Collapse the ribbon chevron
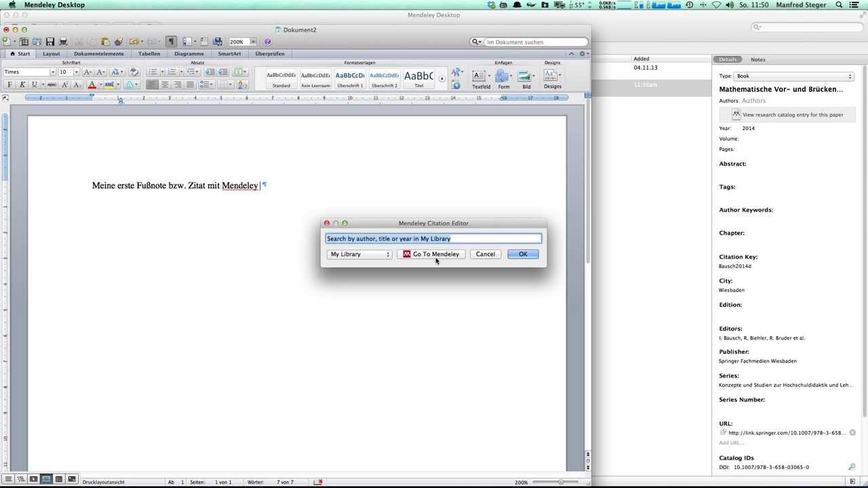The height and width of the screenshot is (488, 868). tap(571, 54)
